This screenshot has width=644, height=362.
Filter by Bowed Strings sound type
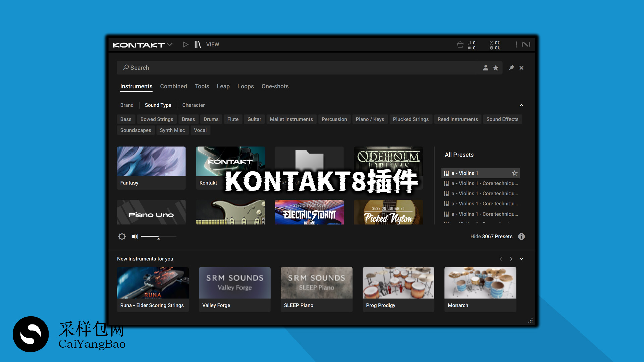[x=157, y=119]
